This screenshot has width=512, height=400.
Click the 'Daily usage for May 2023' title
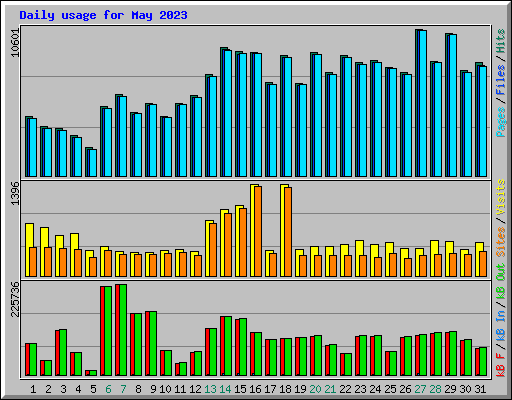click(103, 15)
